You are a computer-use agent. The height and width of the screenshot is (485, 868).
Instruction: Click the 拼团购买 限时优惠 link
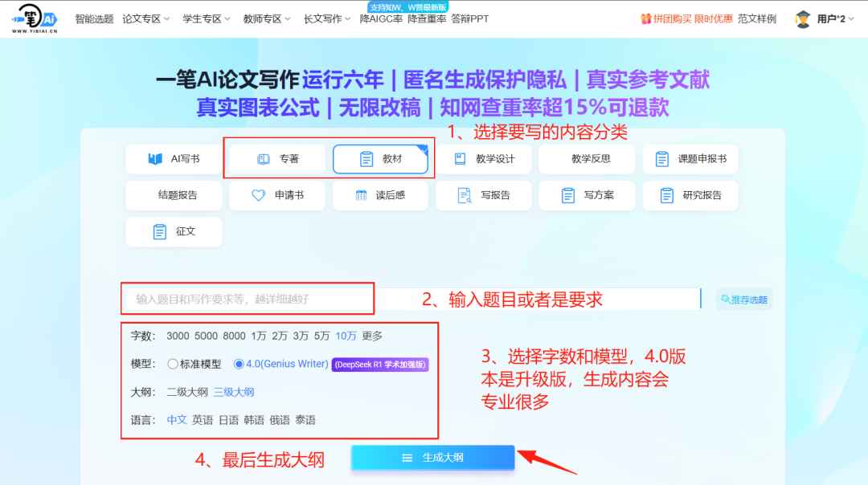(x=693, y=18)
